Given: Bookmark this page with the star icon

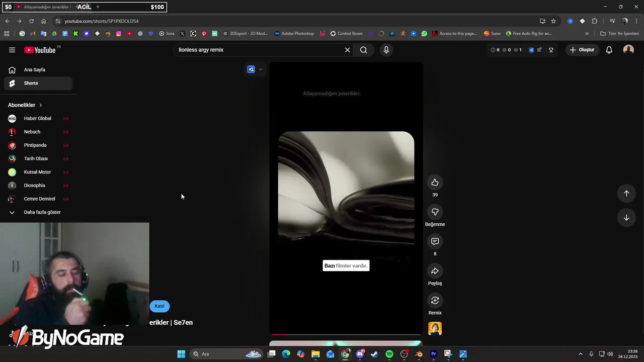Looking at the screenshot, I should (x=553, y=21).
